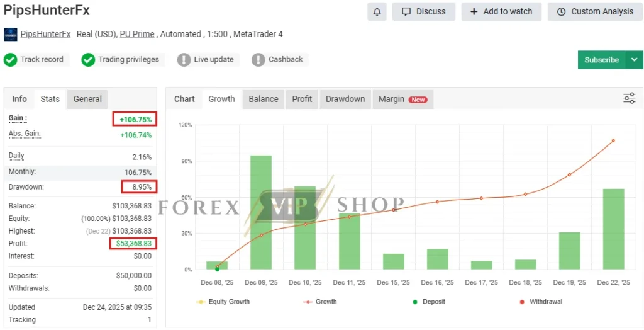Image resolution: width=644 pixels, height=330 pixels.
Task: Click the Dec 22 green bar
Action: point(614,229)
